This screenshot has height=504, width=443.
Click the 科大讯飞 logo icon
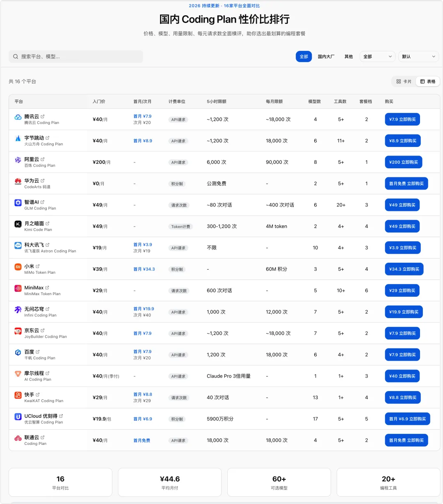(18, 245)
